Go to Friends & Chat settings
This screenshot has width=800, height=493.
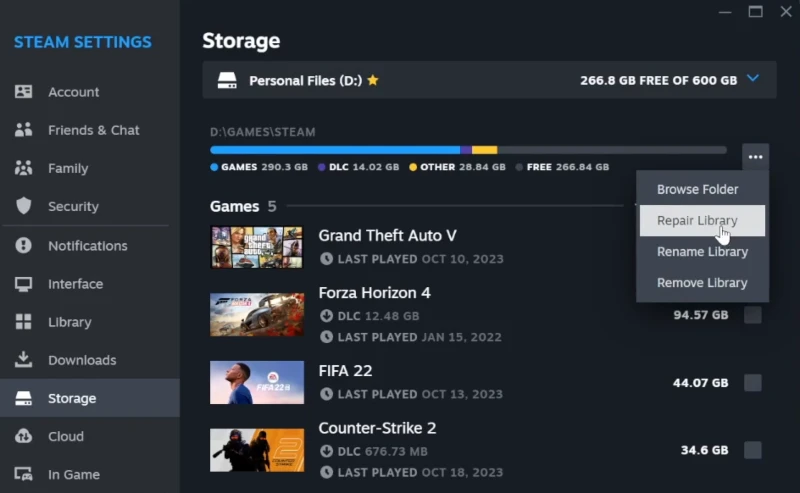(x=90, y=130)
